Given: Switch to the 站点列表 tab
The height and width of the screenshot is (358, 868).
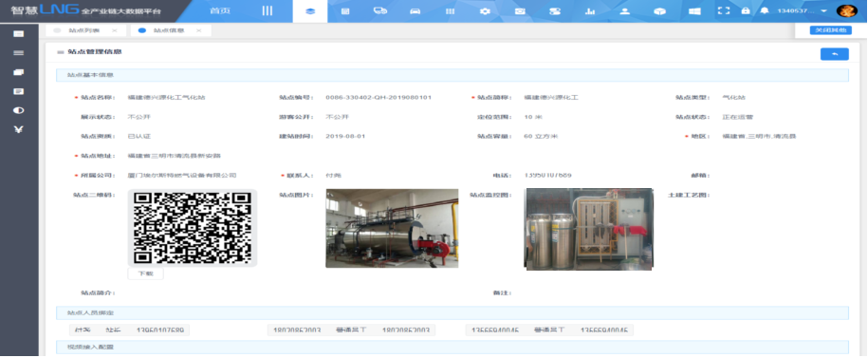Looking at the screenshot, I should [82, 30].
